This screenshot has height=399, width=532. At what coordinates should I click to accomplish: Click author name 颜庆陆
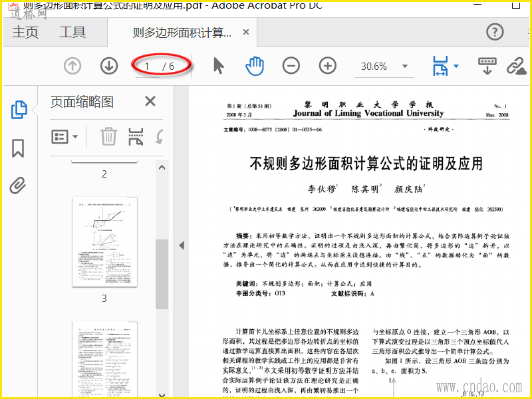click(409, 189)
